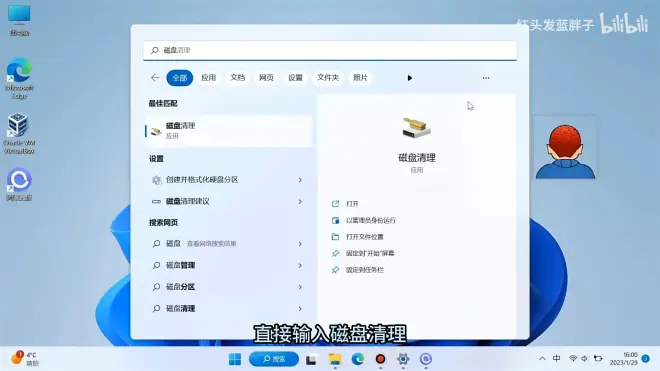This screenshot has width=660, height=371.
Task: Choose 固定到"开始"屏幕 action
Action: coord(370,253)
